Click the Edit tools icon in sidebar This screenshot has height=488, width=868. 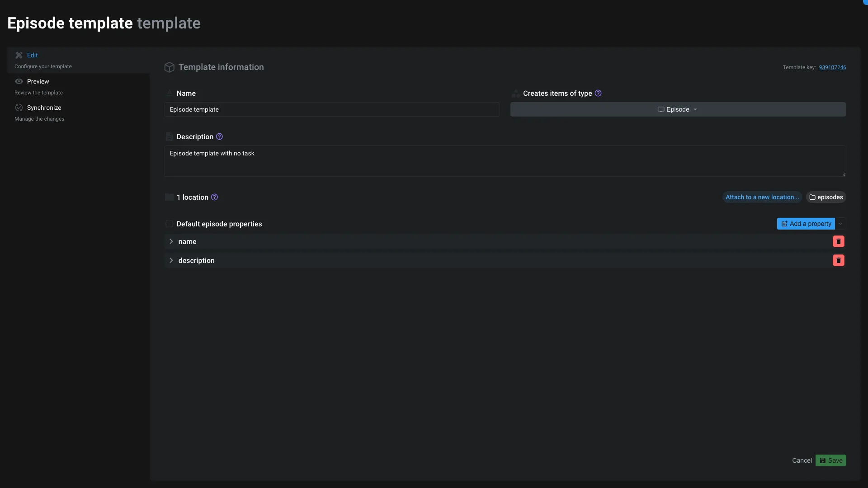19,55
